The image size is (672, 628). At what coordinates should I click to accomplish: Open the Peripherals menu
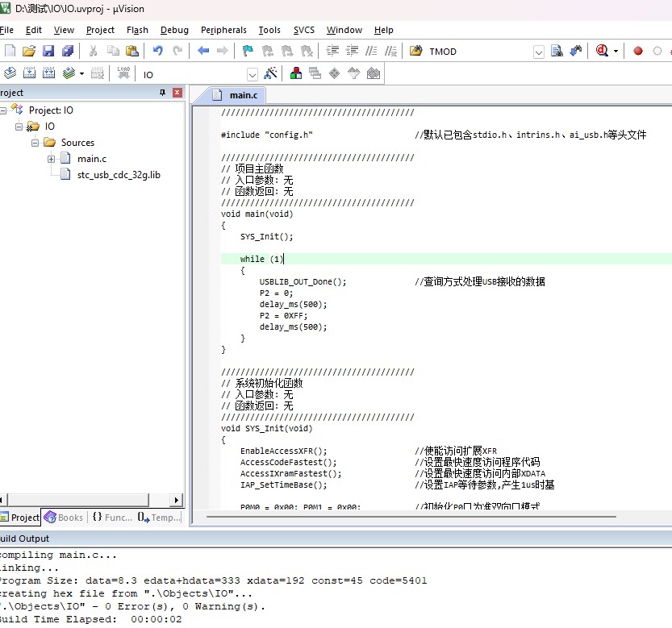pos(223,30)
